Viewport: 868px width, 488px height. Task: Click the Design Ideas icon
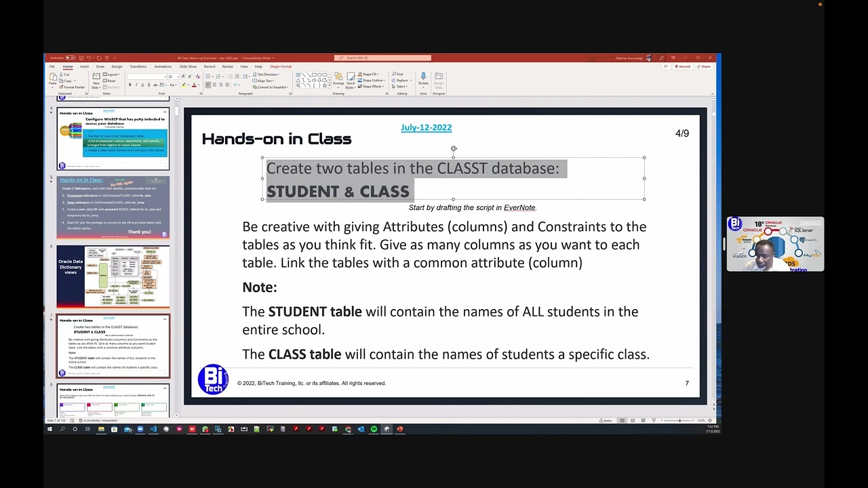(x=439, y=80)
